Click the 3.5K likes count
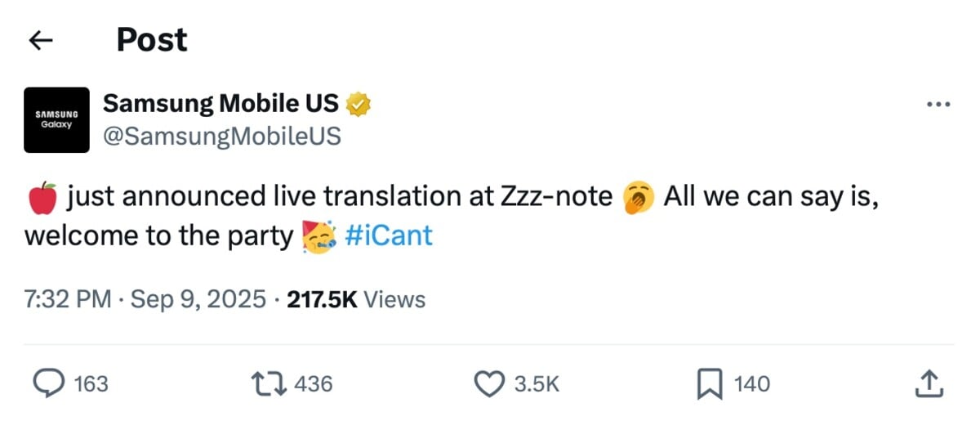Viewport: 980px width, 421px height. click(537, 383)
